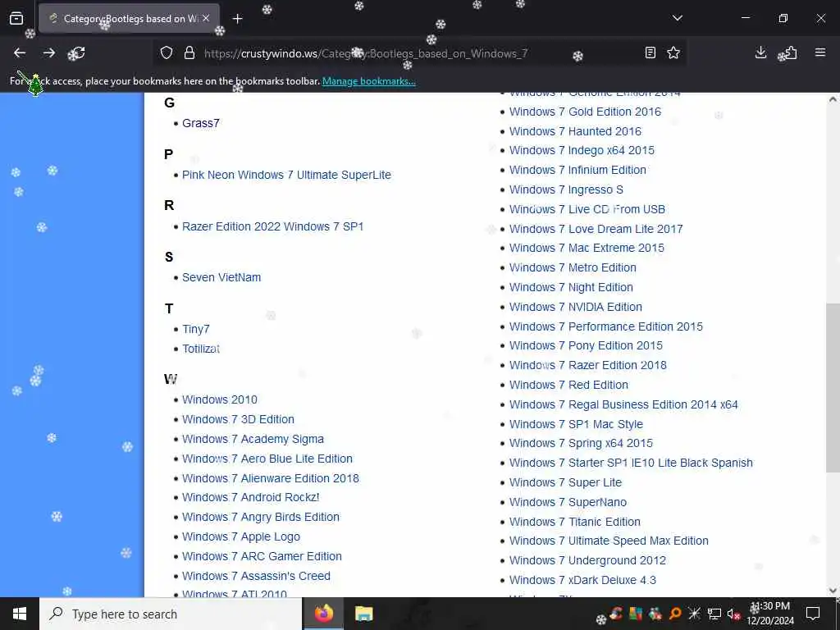Open a new tab with plus
The width and height of the screenshot is (840, 630).
coord(237,19)
